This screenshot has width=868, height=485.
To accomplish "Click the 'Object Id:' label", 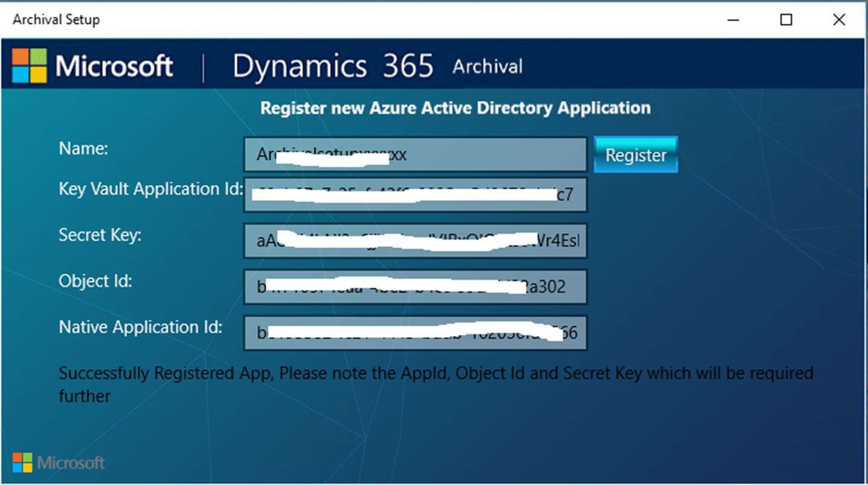I will click(x=95, y=281).
